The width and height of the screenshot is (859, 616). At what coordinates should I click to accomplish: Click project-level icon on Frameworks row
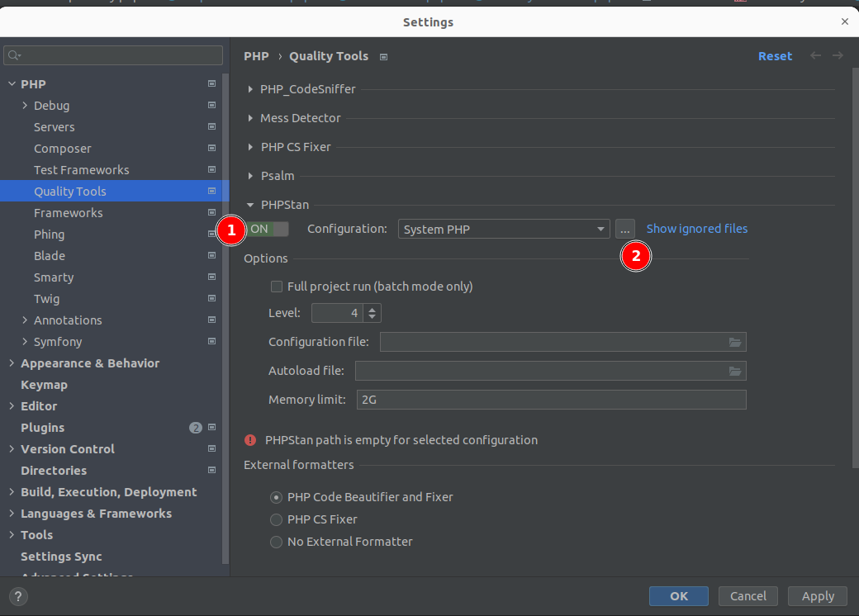coord(211,212)
